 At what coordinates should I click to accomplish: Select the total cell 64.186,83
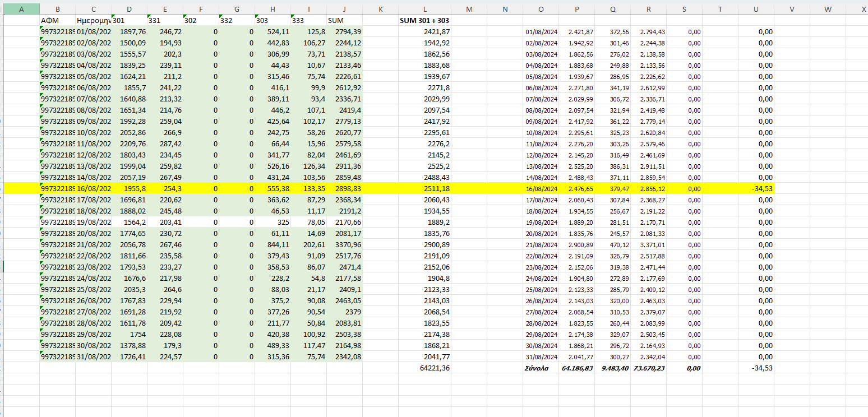click(576, 368)
